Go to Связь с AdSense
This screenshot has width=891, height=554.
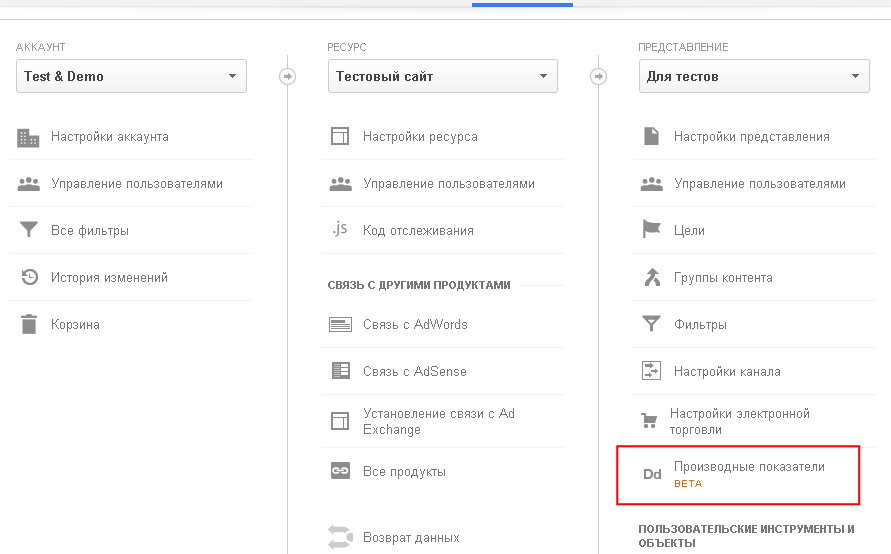pos(415,372)
